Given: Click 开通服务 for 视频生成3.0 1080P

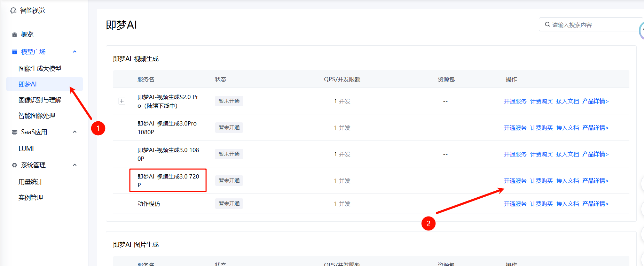Looking at the screenshot, I should pos(515,154).
